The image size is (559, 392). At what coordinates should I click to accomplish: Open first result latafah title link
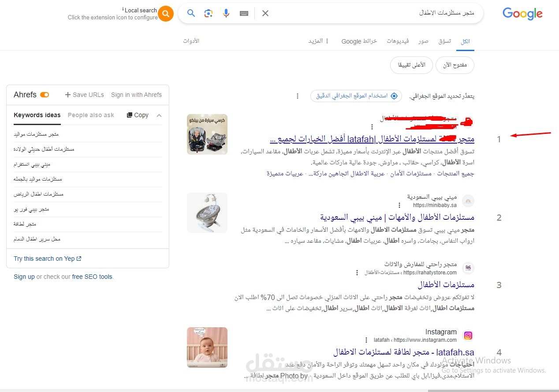point(372,139)
